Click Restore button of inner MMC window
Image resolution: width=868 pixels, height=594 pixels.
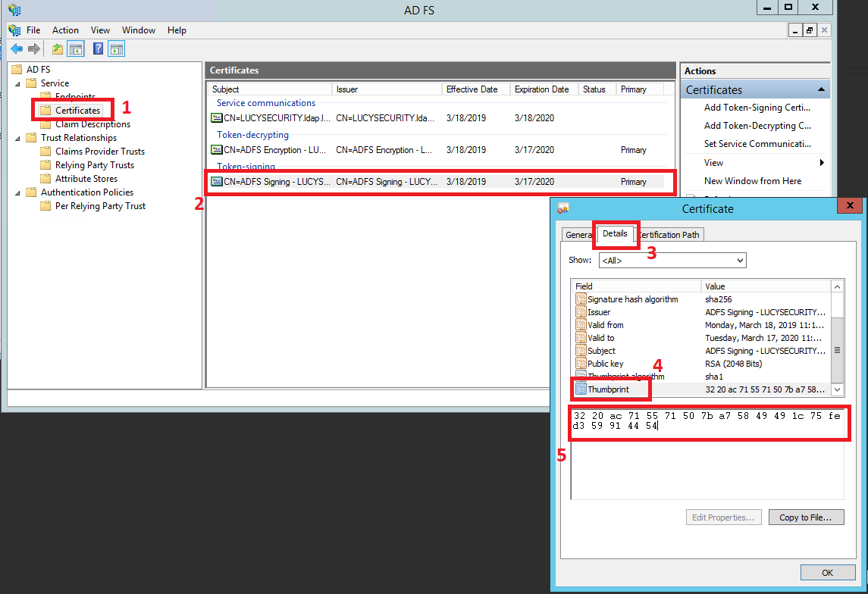[810, 30]
